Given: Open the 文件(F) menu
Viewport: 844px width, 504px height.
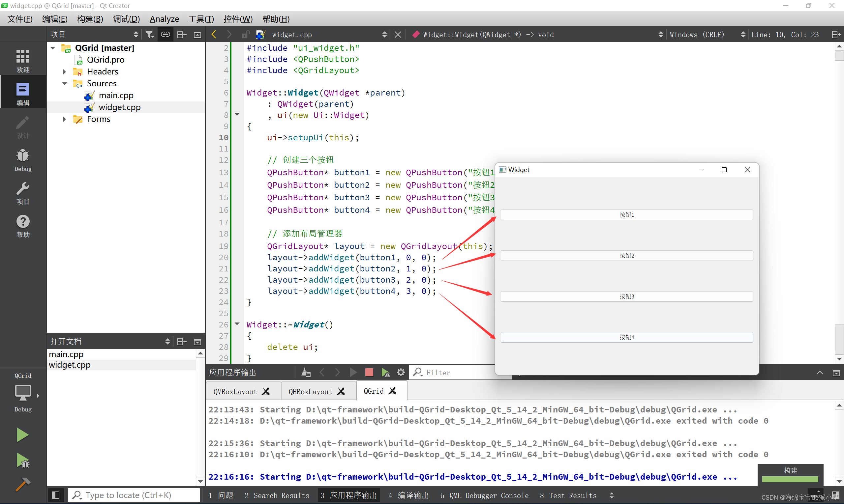Looking at the screenshot, I should [20, 19].
